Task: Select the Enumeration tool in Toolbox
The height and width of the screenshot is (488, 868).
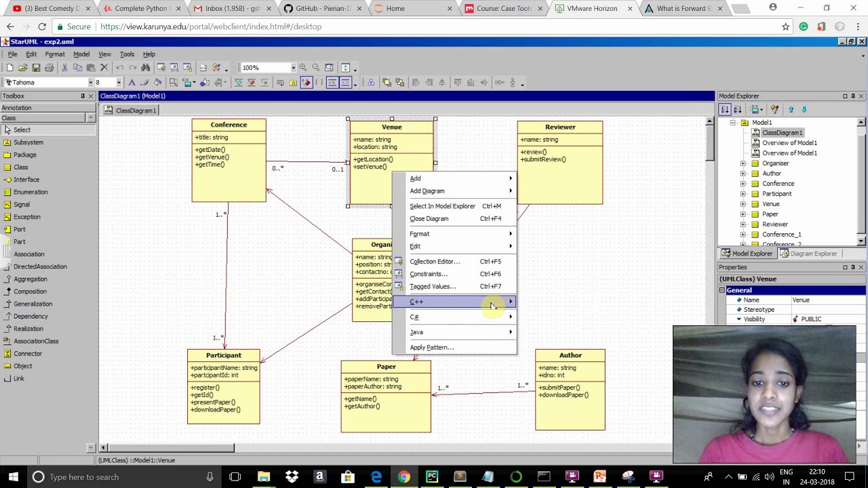Action: coord(31,192)
